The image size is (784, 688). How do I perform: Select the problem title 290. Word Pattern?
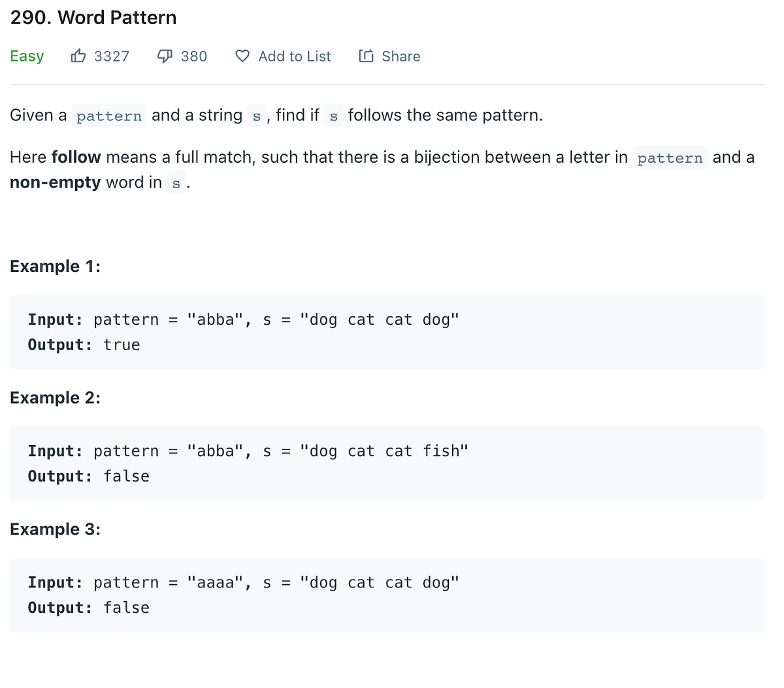click(x=93, y=18)
